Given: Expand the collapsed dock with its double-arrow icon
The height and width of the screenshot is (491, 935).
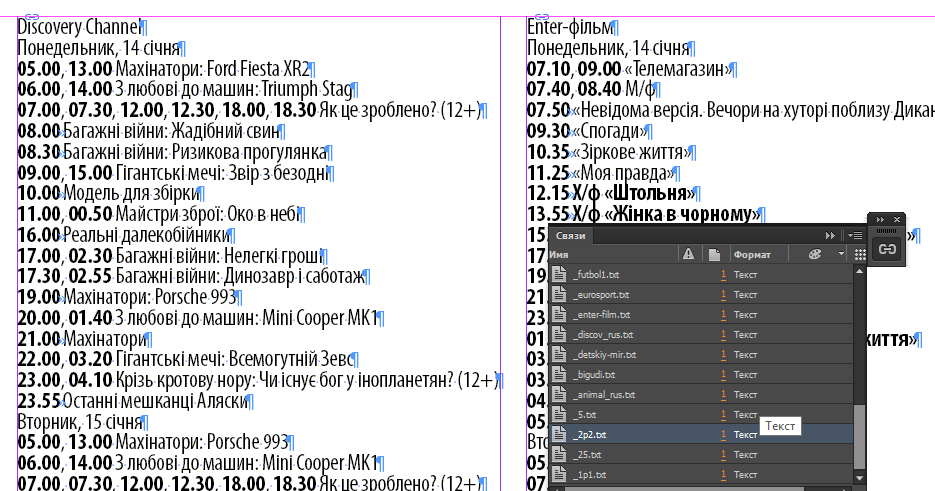Looking at the screenshot, I should tap(880, 220).
